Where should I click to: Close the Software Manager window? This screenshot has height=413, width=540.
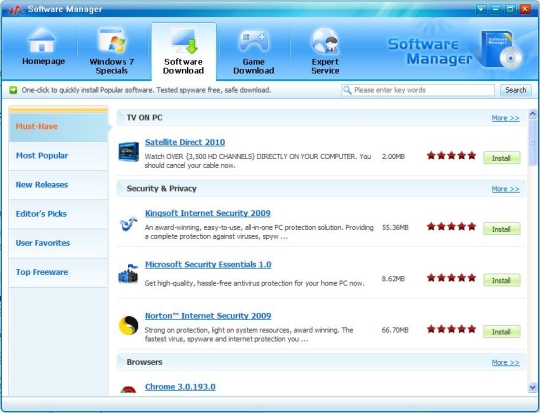tap(525, 9)
